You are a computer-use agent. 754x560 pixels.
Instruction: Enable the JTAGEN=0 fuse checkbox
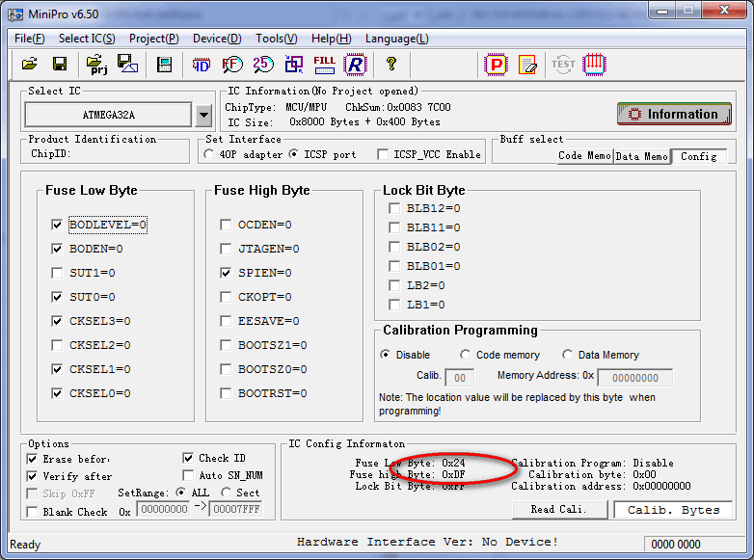pos(226,249)
